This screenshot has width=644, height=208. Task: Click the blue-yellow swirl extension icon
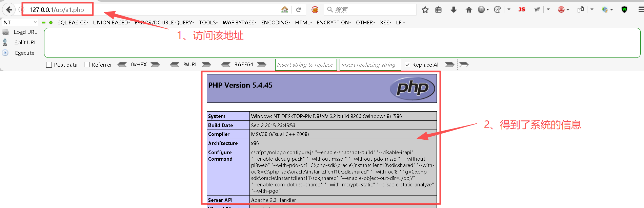click(x=605, y=9)
